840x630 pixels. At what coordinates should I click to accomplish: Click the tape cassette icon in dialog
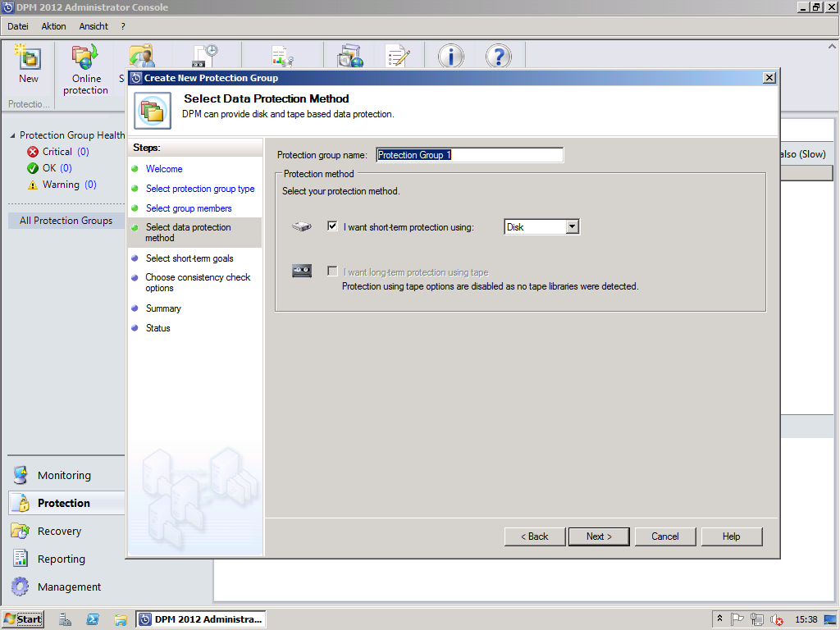pyautogui.click(x=302, y=271)
